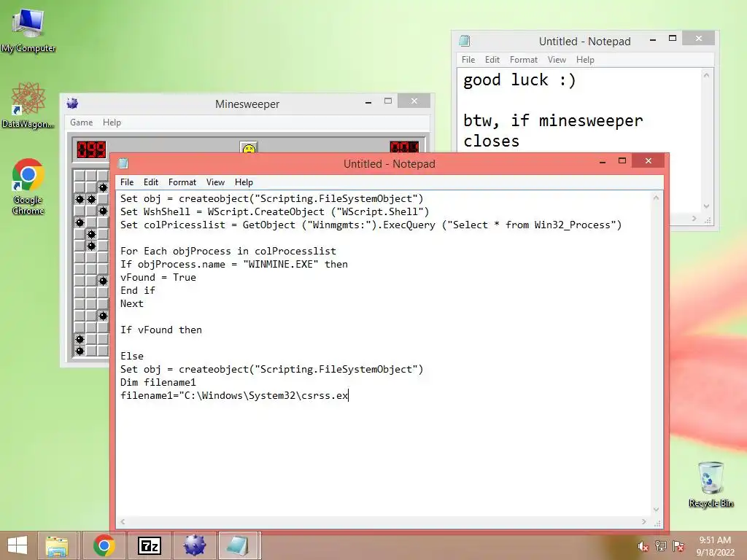Click the 'Else' line in script
This screenshot has height=560, width=747.
pos(132,356)
